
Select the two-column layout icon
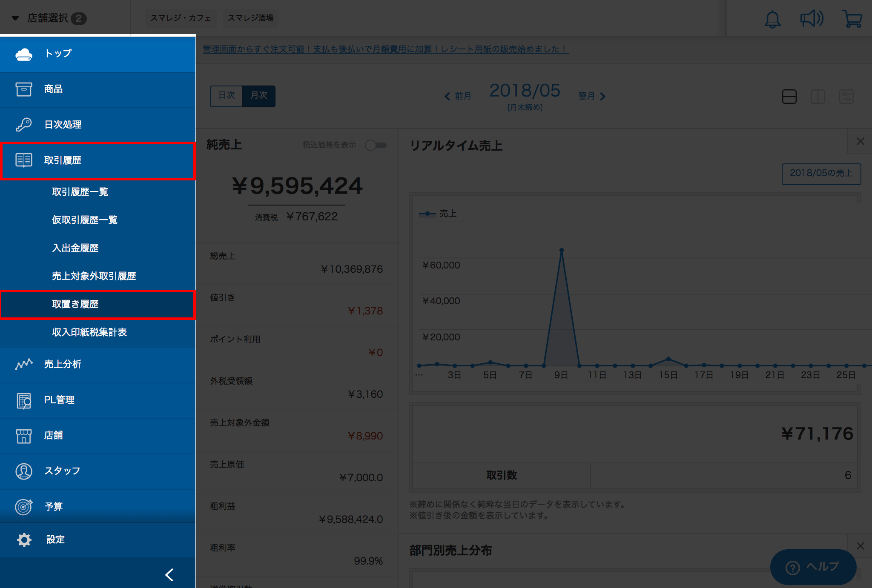(x=818, y=97)
